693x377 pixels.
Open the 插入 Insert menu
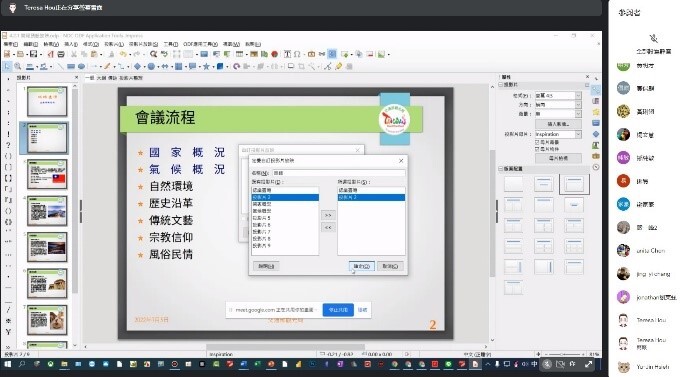tap(71, 44)
